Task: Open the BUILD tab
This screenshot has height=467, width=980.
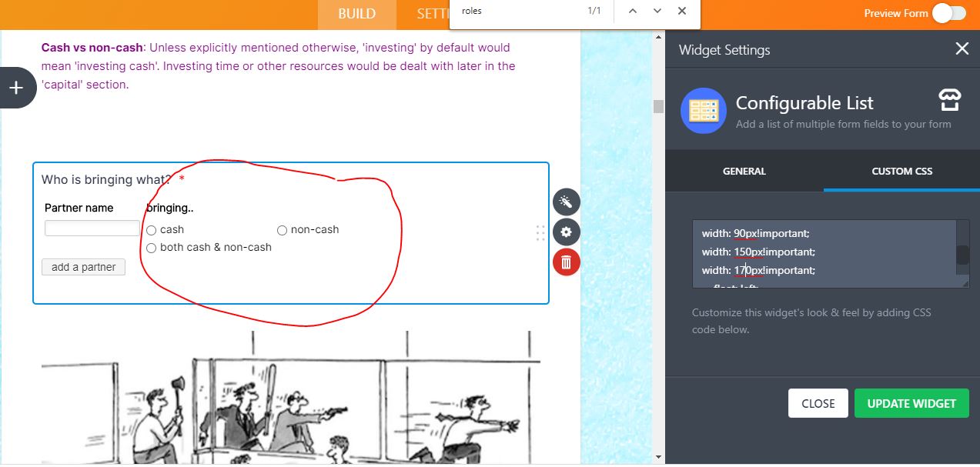Action: [x=356, y=14]
